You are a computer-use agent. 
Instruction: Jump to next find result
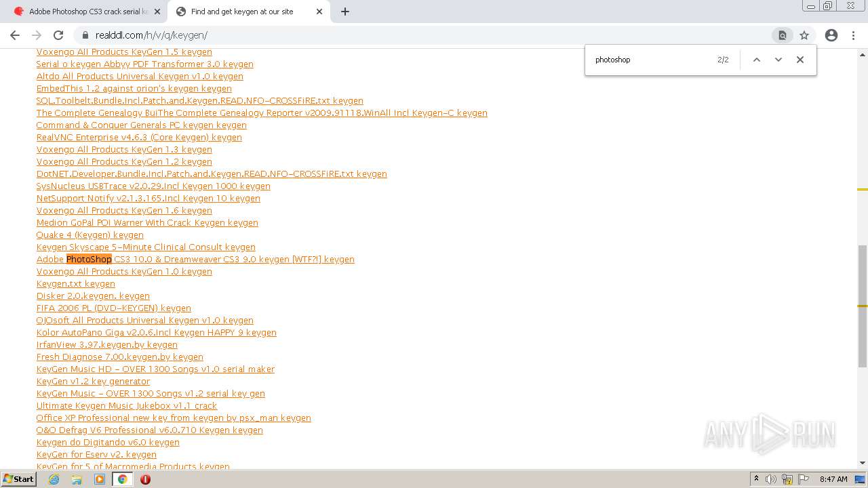pyautogui.click(x=778, y=60)
